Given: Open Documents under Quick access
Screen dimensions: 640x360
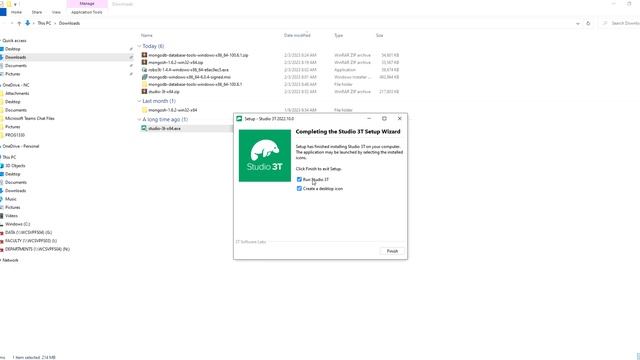Looking at the screenshot, I should [x=16, y=66].
